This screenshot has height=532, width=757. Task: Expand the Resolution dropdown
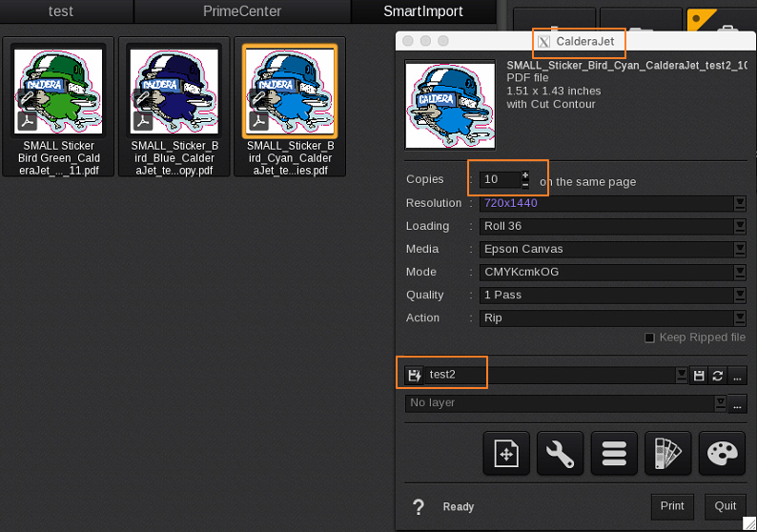739,203
